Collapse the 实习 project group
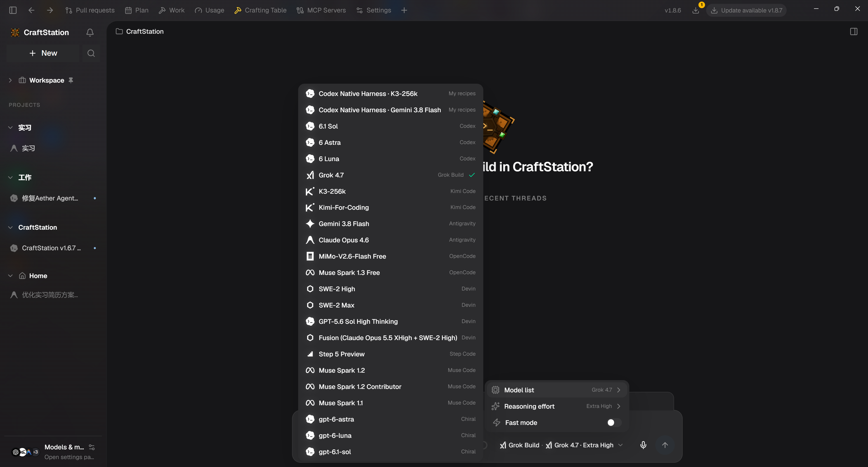This screenshot has height=467, width=868. coord(10,127)
